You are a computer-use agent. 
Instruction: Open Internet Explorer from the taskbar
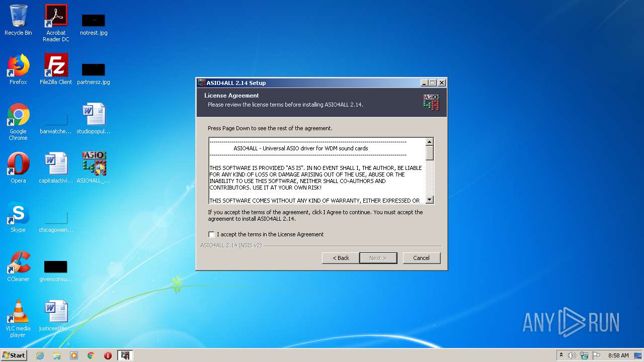[x=40, y=355]
